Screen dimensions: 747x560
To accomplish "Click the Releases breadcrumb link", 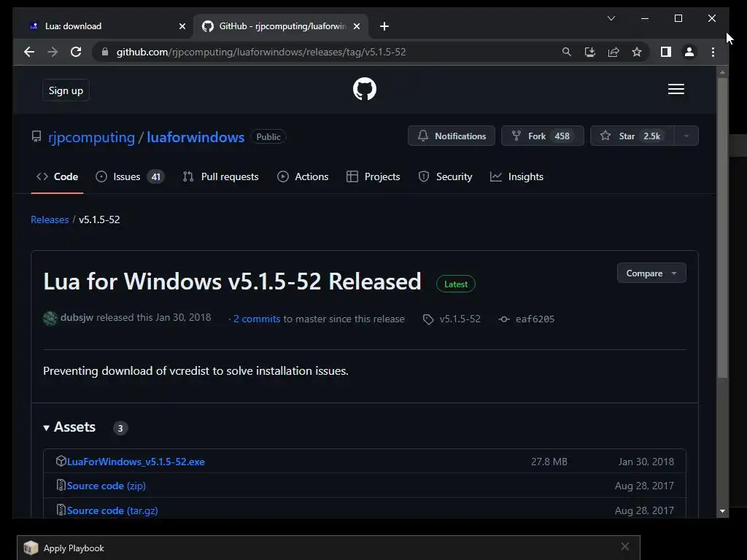I will coord(50,219).
